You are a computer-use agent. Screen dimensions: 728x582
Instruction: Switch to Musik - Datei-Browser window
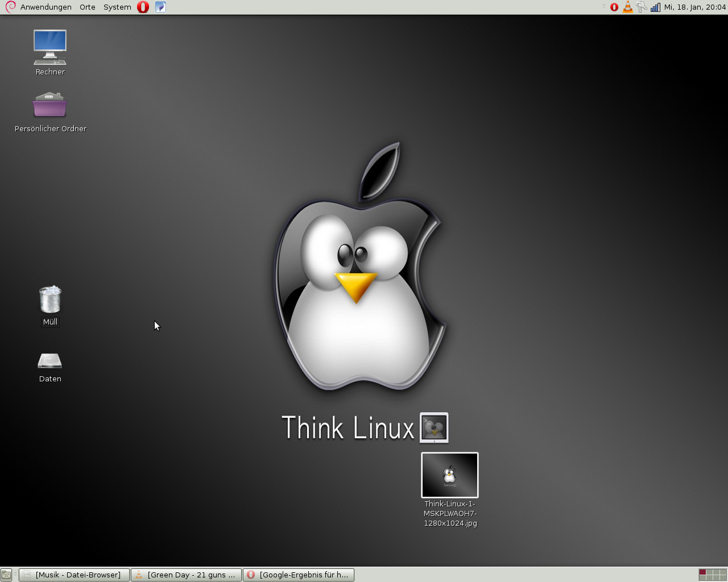(x=74, y=575)
